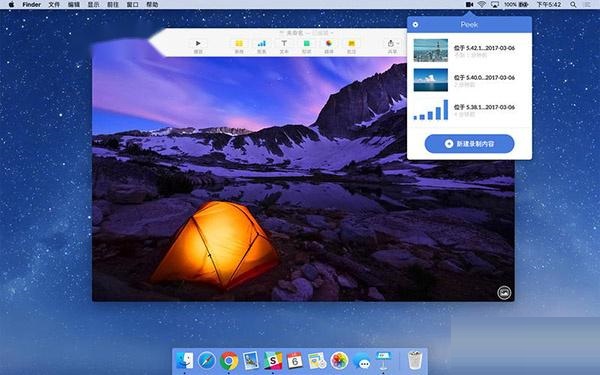The width and height of the screenshot is (600, 375).
Task: Open Spotlight search magnifier
Action: coord(573,5)
